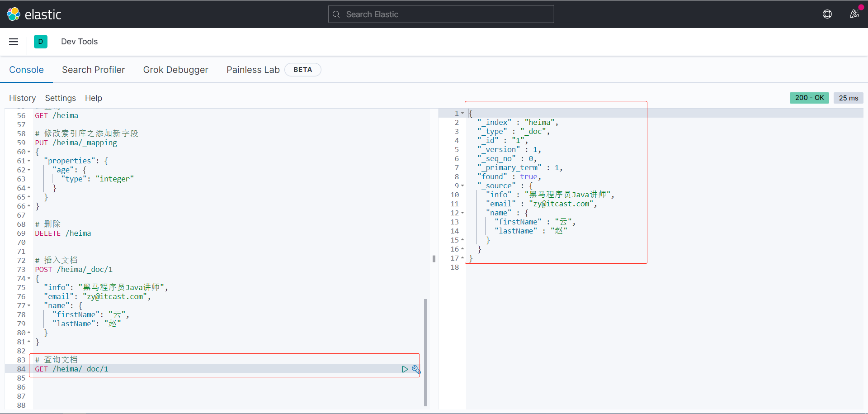Collapse the _source block at response line 9
Image resolution: width=868 pixels, height=414 pixels.
(x=462, y=186)
